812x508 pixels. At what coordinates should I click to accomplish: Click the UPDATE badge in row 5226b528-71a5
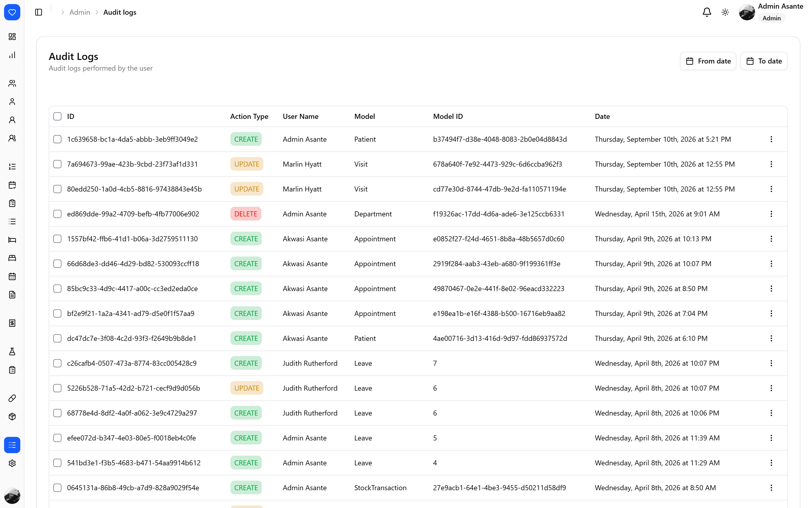247,388
